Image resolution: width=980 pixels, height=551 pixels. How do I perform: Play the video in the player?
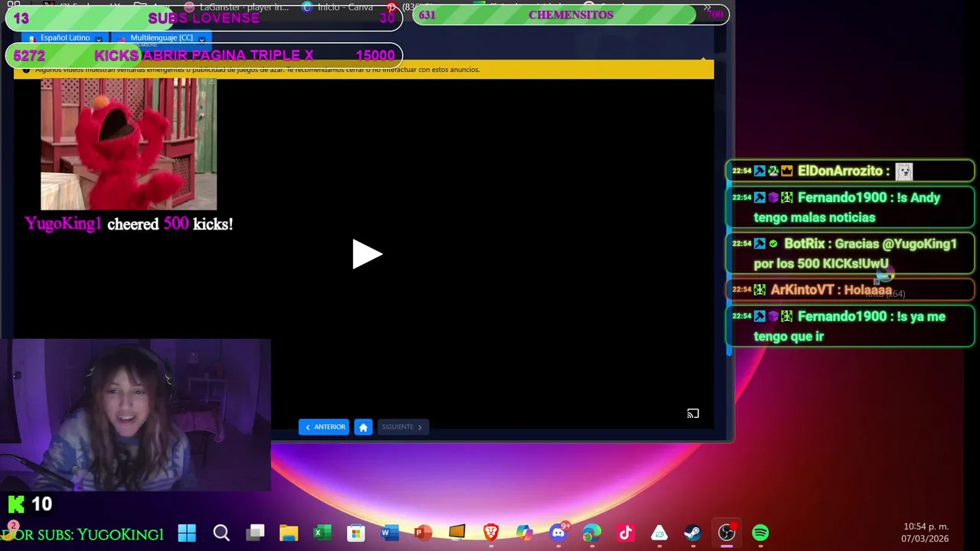[x=367, y=254]
